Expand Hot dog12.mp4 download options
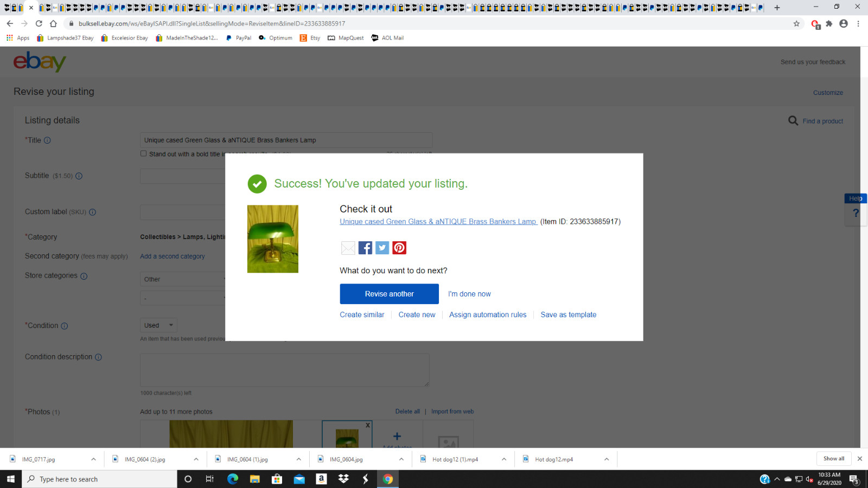Image resolution: width=868 pixels, height=488 pixels. click(607, 459)
